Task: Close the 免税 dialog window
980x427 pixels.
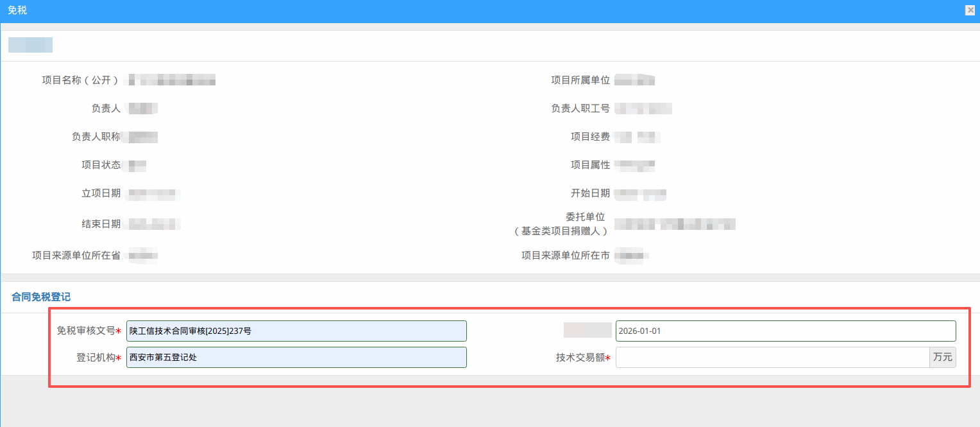Action: [x=970, y=10]
